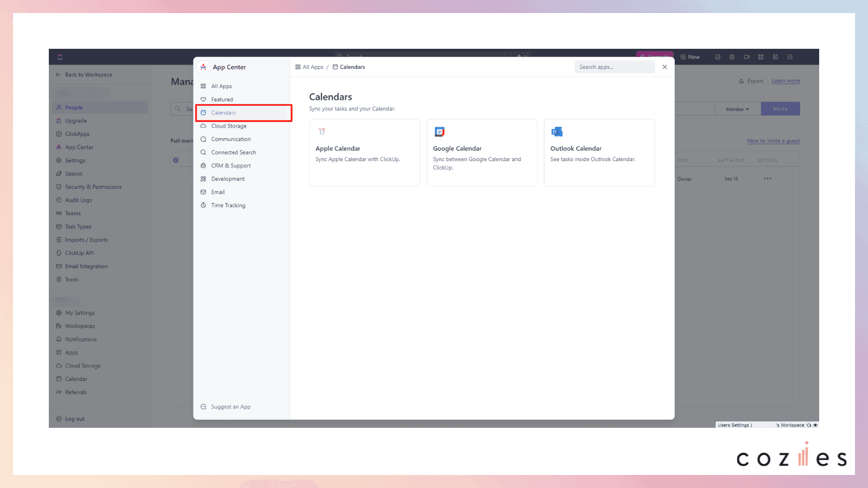Open the Learn more link
This screenshot has height=488, width=868.
point(786,81)
